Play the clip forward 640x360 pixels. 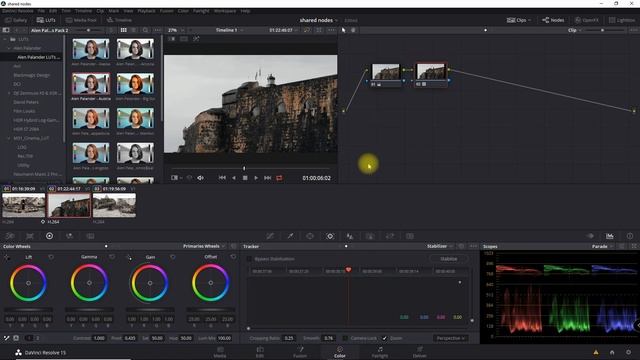tap(256, 178)
